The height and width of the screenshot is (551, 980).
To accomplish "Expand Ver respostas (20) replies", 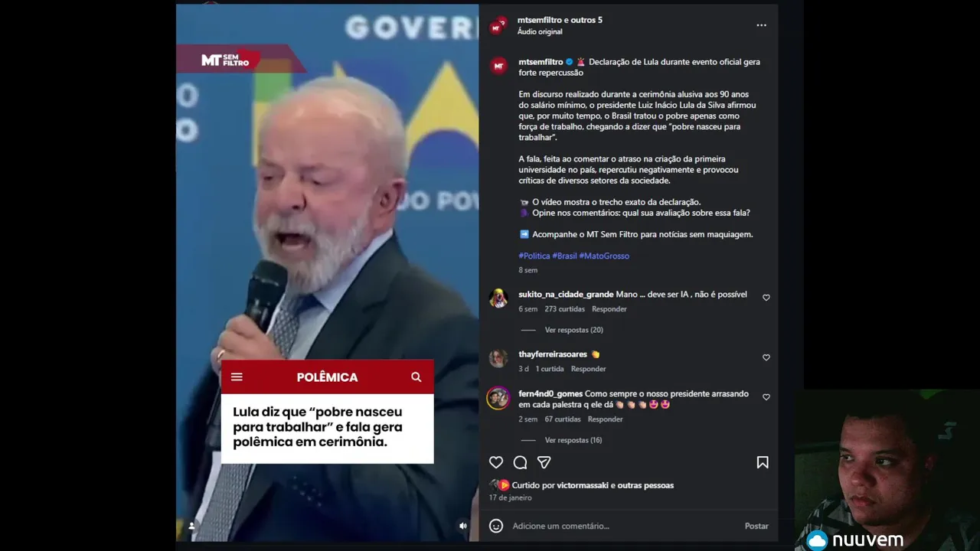I will pyautogui.click(x=573, y=330).
